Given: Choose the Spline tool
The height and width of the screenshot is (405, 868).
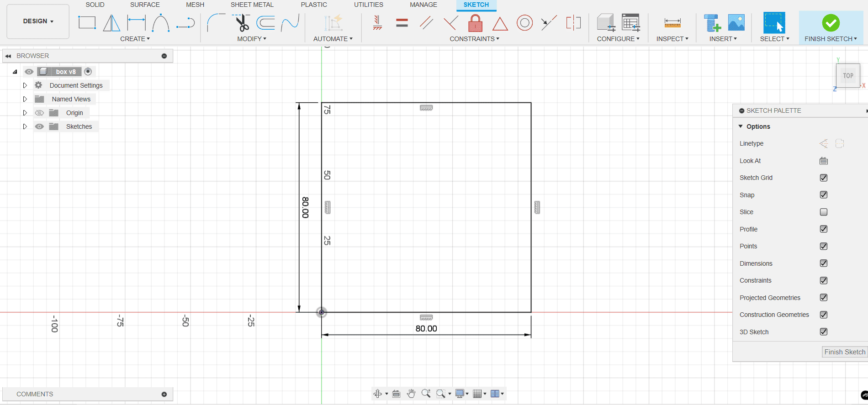Looking at the screenshot, I should pyautogui.click(x=290, y=22).
